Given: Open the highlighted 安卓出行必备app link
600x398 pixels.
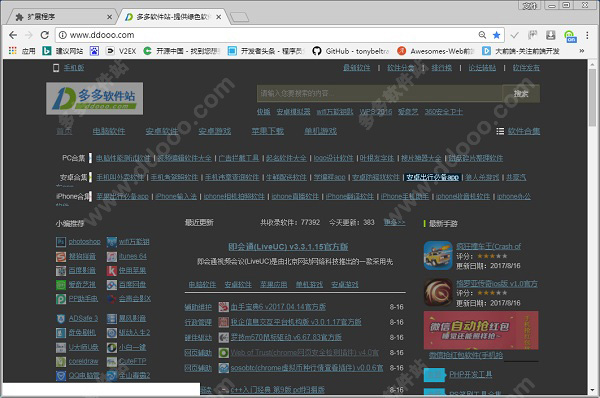Looking at the screenshot, I should (432, 177).
